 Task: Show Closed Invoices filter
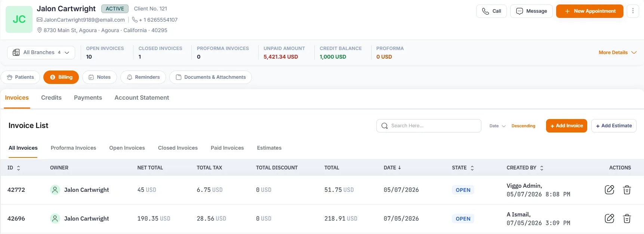coord(178,148)
